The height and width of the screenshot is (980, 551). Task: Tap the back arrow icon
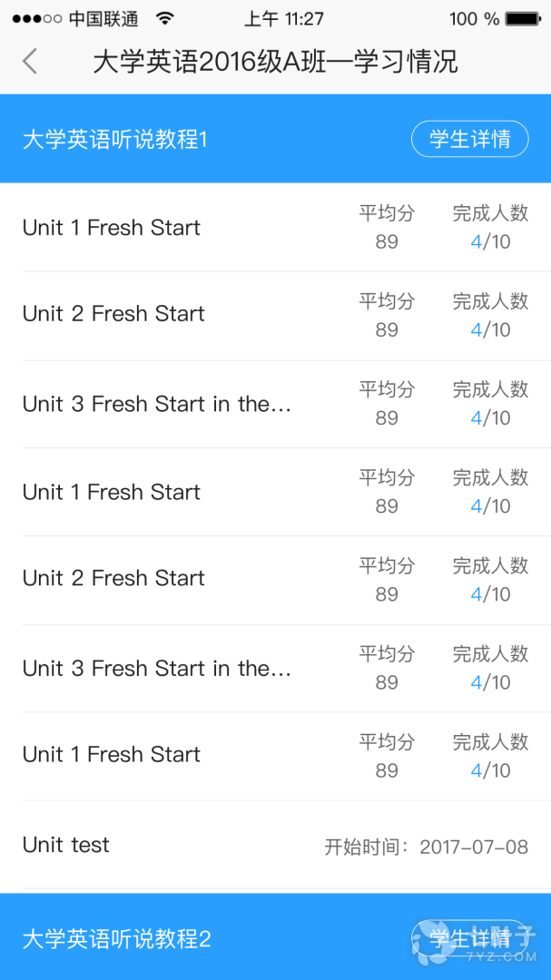coord(30,62)
